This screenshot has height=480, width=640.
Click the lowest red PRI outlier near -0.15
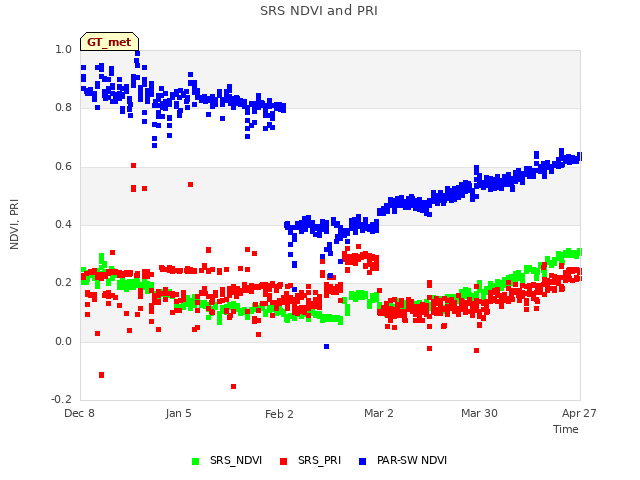coord(233,387)
